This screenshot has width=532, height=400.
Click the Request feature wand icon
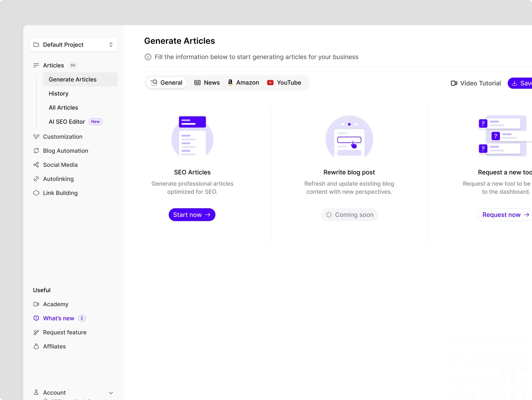point(36,332)
